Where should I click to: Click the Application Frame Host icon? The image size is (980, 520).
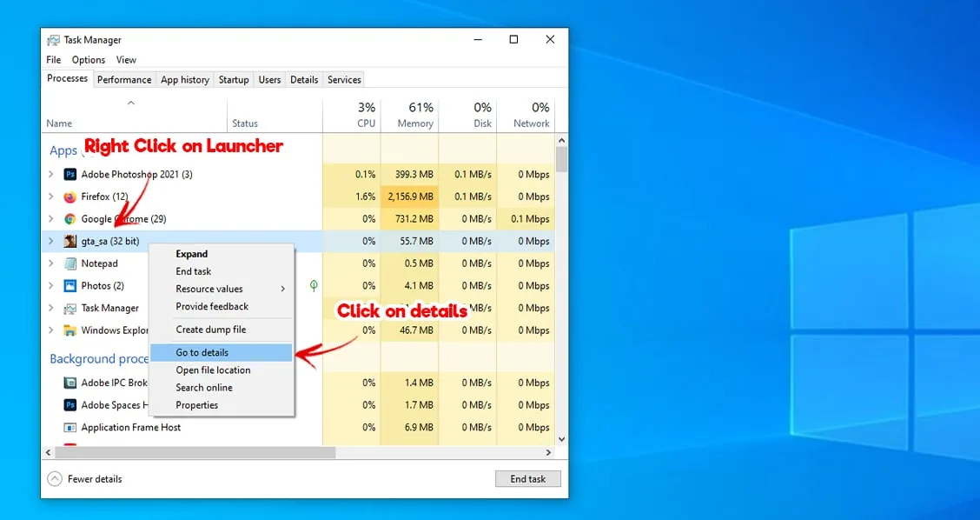70,427
